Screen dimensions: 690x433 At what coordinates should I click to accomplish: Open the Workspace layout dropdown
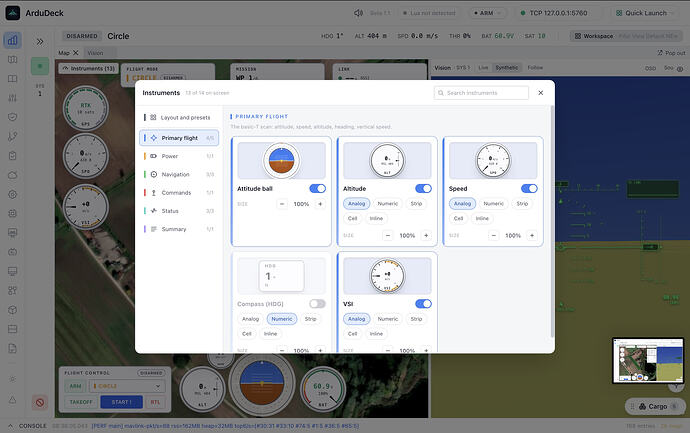(x=626, y=36)
